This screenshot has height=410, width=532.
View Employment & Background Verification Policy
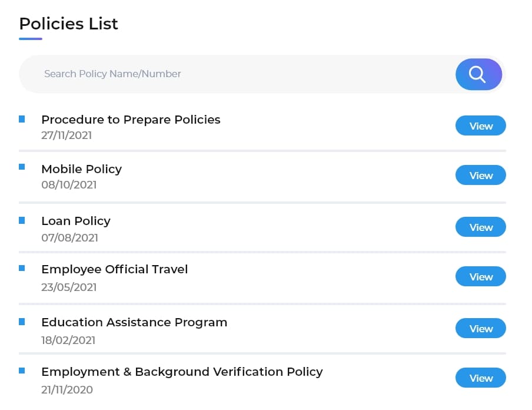[x=480, y=378]
